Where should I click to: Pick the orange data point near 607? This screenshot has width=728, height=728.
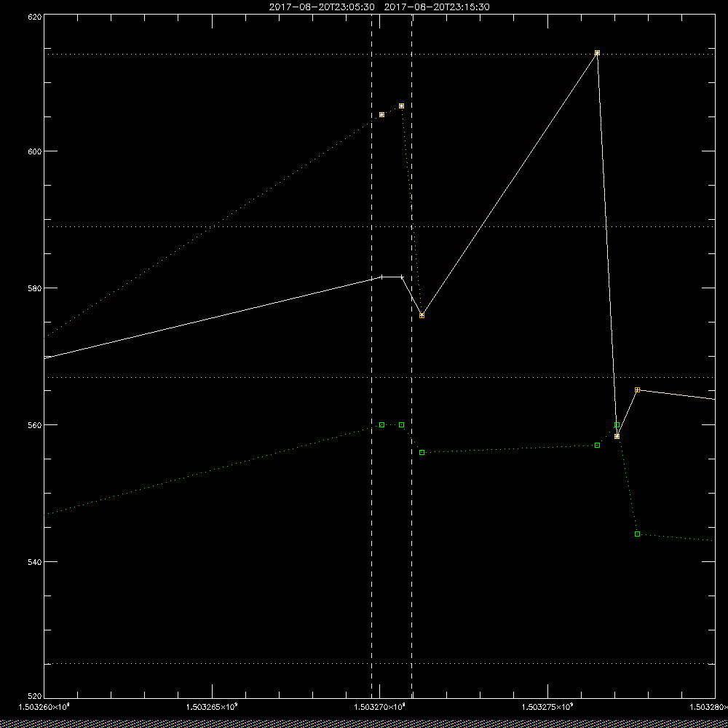(x=402, y=106)
